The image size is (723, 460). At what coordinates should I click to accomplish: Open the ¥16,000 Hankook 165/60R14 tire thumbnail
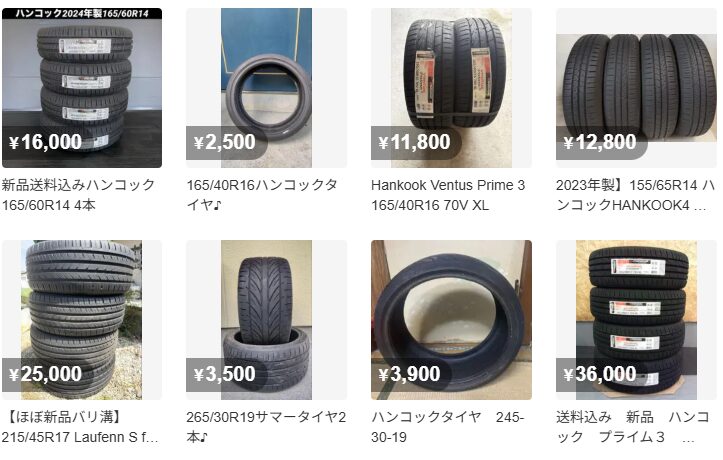coord(82,88)
